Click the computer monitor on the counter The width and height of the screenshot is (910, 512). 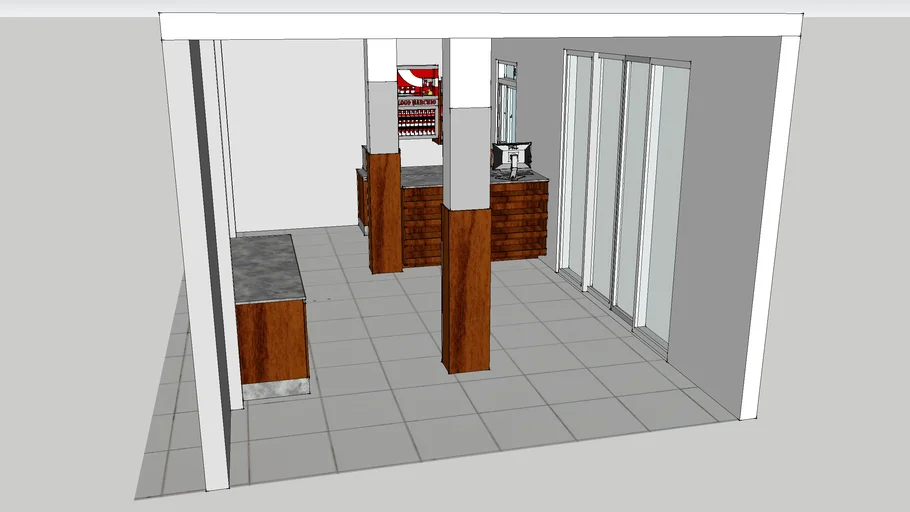pos(512,155)
